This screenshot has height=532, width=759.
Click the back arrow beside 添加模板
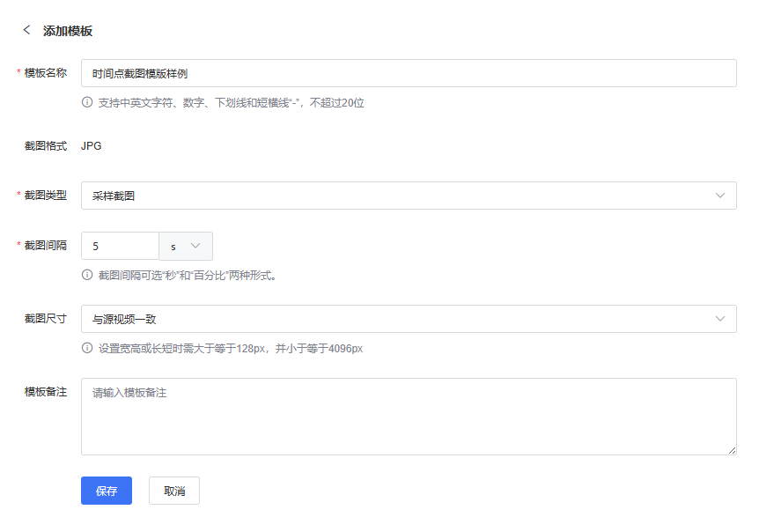[26, 30]
